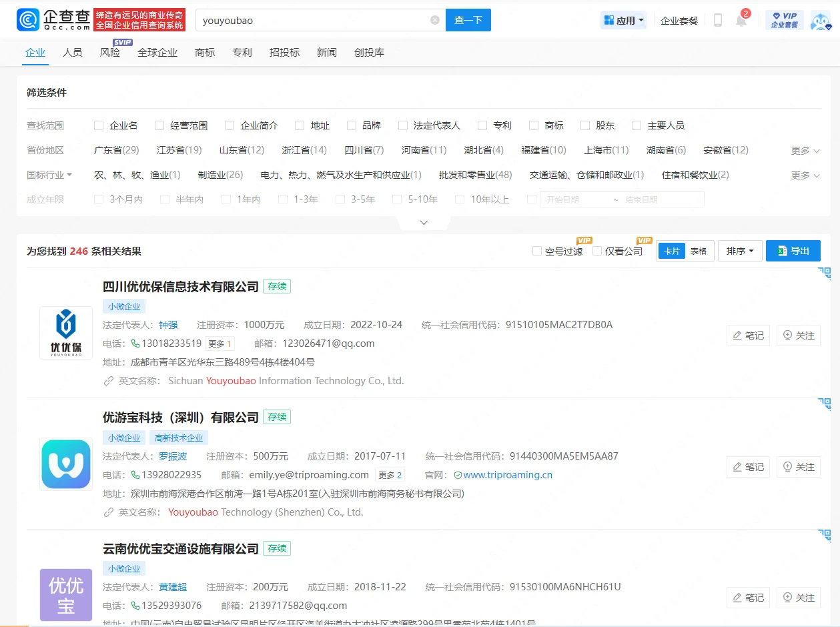Screen dimensions: 840x627
Task: Click the 查一下 search button
Action: coord(468,20)
